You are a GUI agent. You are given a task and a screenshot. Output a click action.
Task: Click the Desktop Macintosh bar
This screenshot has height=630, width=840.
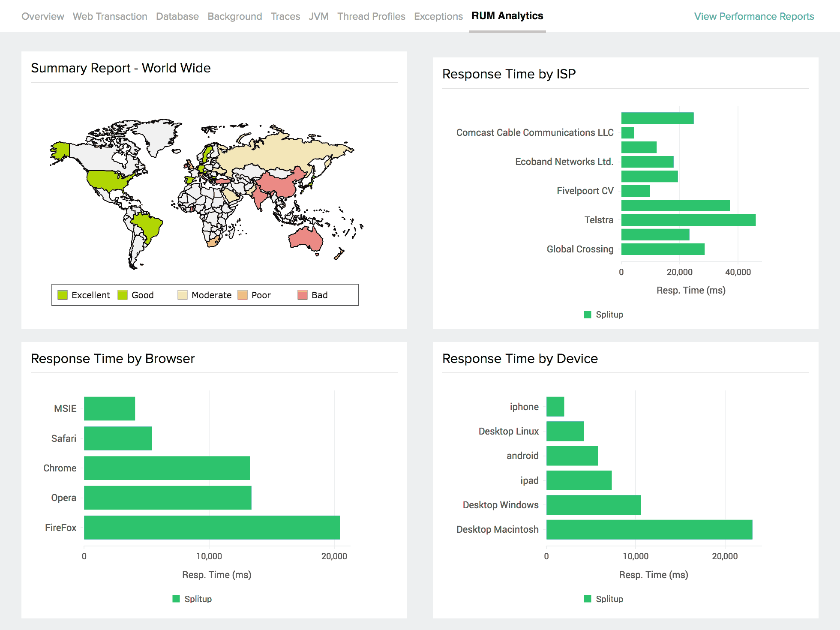pos(649,530)
